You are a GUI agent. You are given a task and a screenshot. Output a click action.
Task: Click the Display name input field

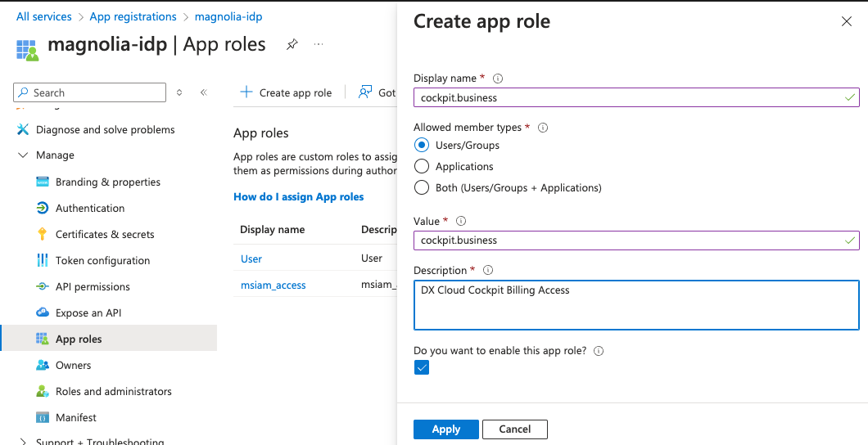pos(636,97)
